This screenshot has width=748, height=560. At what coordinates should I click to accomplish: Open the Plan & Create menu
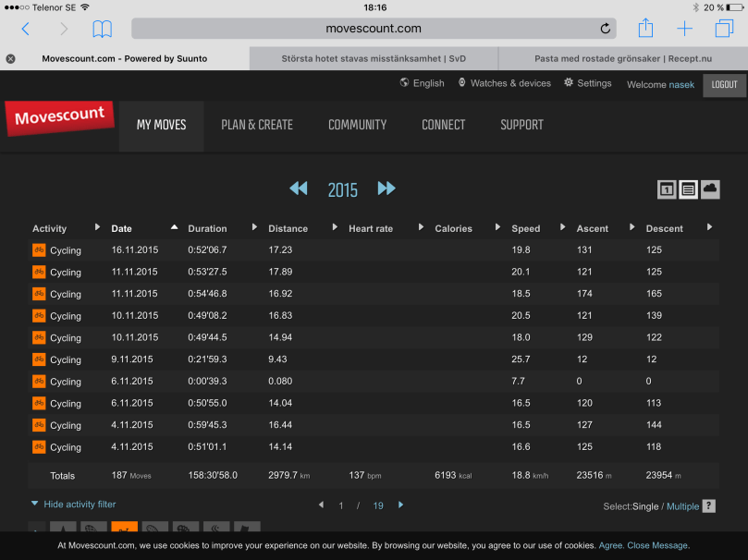coord(257,125)
